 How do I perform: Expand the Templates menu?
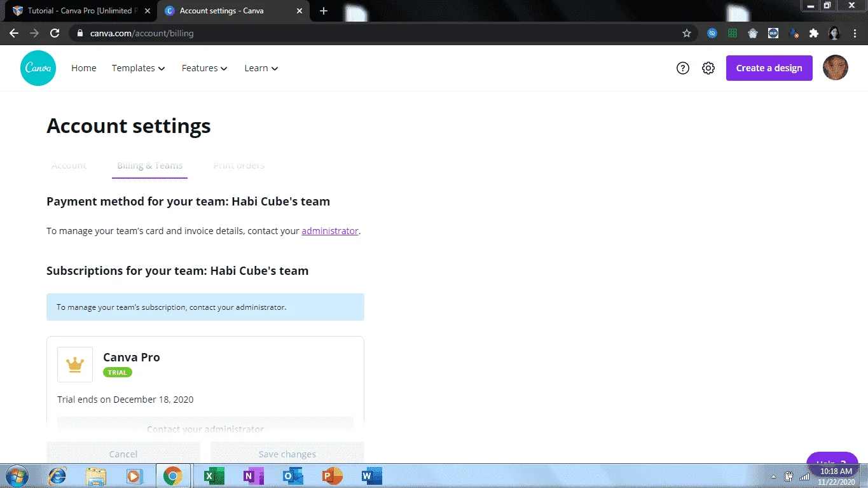tap(139, 68)
